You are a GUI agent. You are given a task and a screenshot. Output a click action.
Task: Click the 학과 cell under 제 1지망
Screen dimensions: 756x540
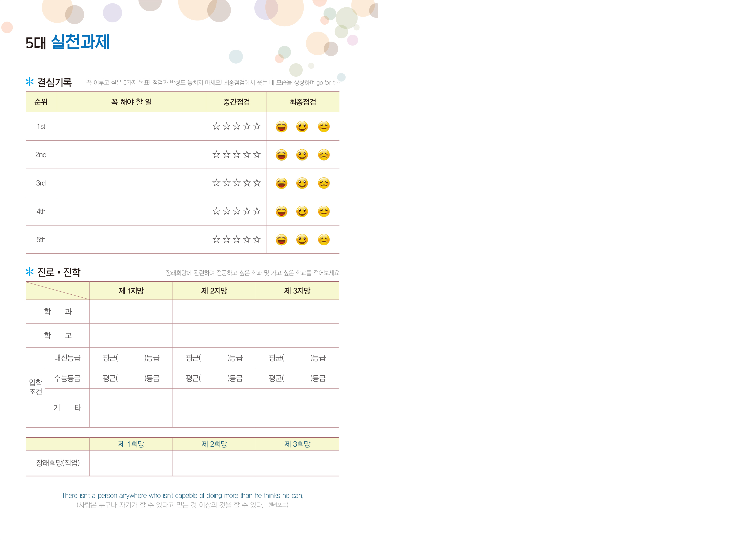click(x=131, y=312)
